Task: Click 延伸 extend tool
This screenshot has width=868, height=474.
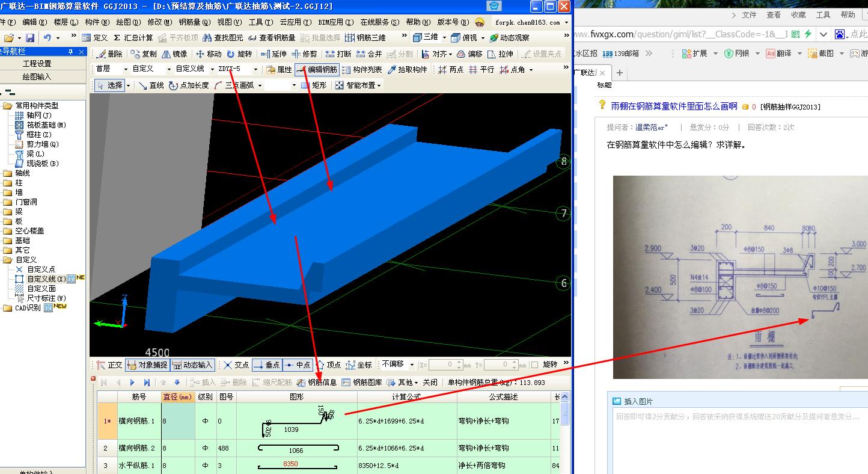Action: tap(274, 54)
